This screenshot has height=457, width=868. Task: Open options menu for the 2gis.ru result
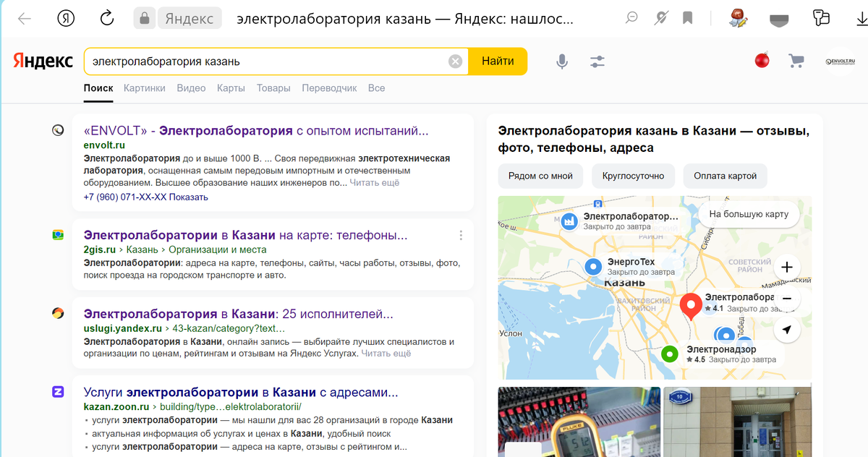[x=461, y=235]
